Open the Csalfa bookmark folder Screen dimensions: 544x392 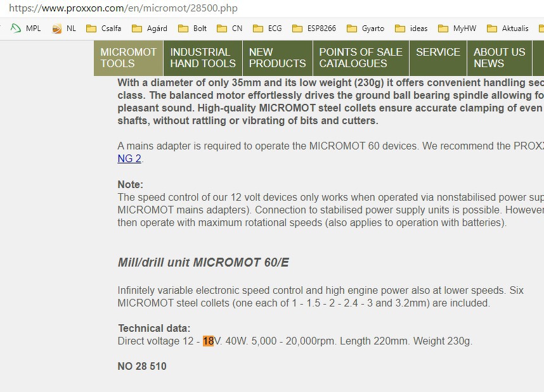pyautogui.click(x=103, y=28)
